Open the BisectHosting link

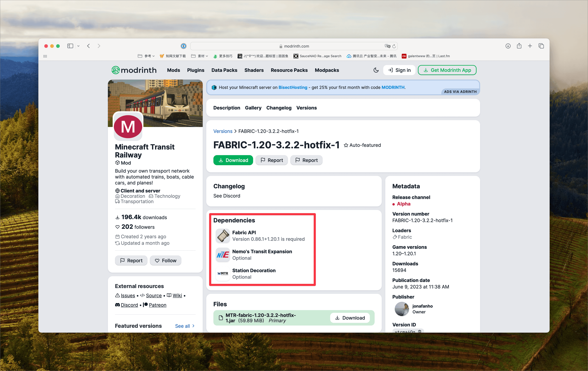point(293,87)
